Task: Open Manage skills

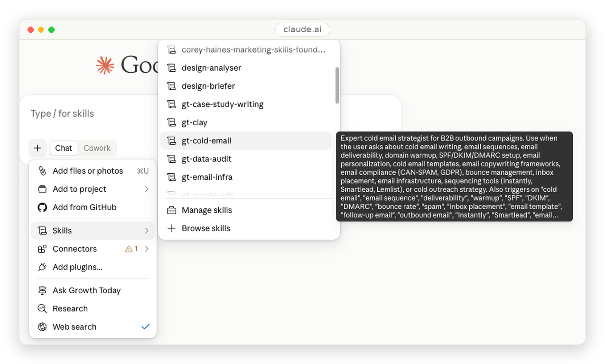Action: [246, 210]
